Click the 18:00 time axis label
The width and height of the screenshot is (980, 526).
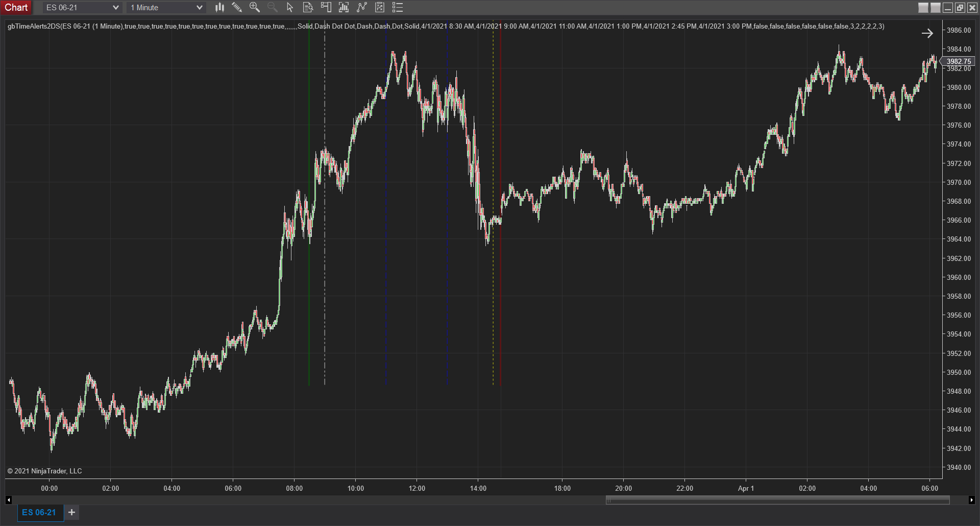point(562,488)
